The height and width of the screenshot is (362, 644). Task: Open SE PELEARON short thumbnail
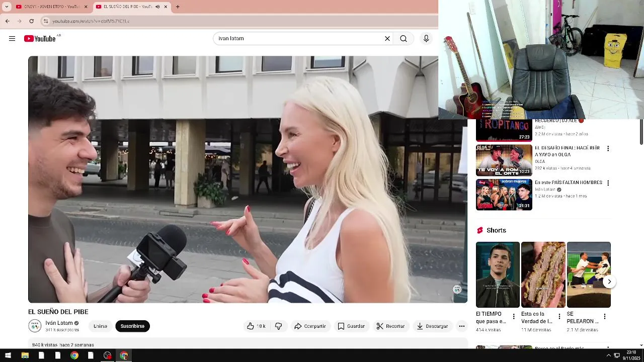pos(589,275)
